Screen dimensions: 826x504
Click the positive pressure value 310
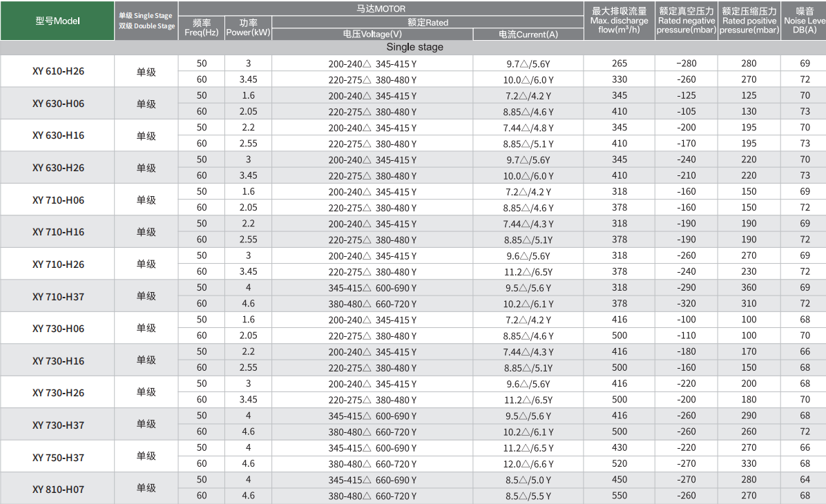coord(749,303)
